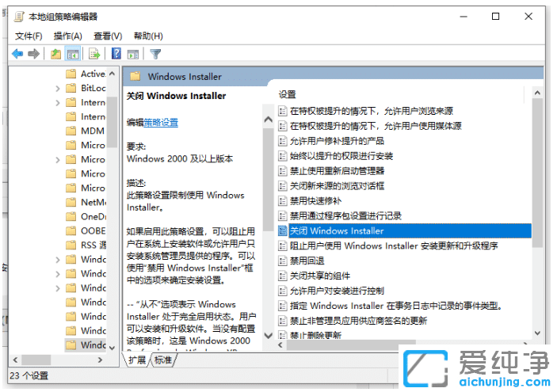Expand the second Micro tree node

[x=58, y=160]
